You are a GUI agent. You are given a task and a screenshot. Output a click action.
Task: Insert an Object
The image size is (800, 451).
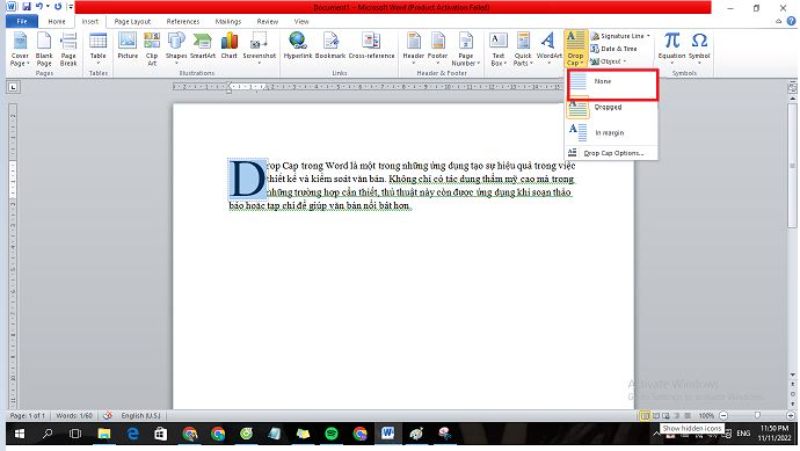click(608, 62)
